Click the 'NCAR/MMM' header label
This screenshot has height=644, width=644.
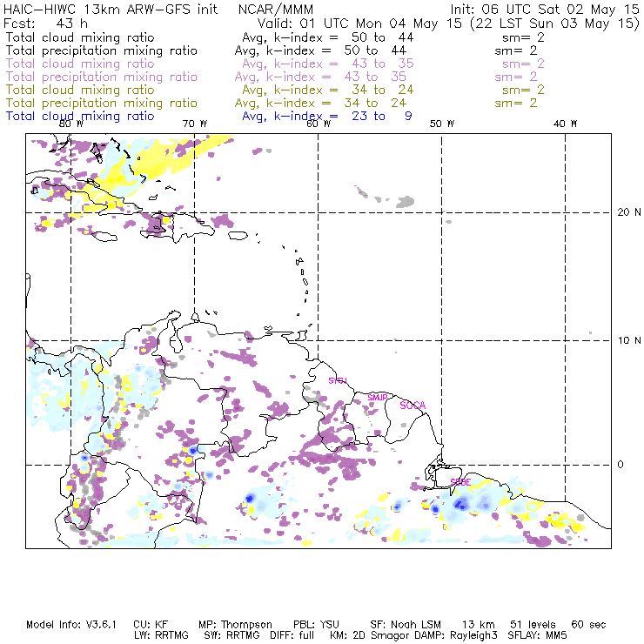click(276, 9)
